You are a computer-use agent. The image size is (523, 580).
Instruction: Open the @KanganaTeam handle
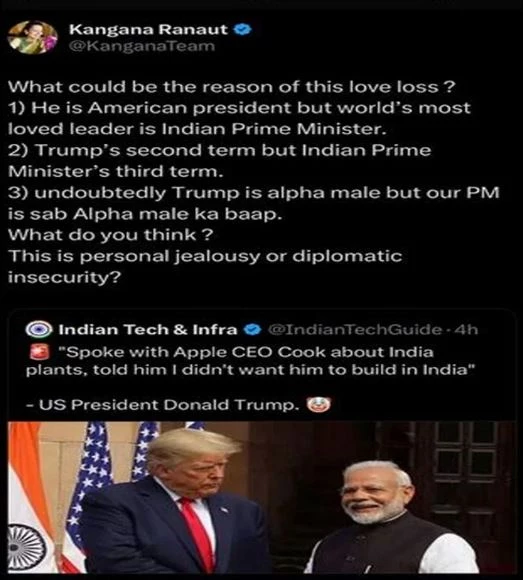pos(142,46)
